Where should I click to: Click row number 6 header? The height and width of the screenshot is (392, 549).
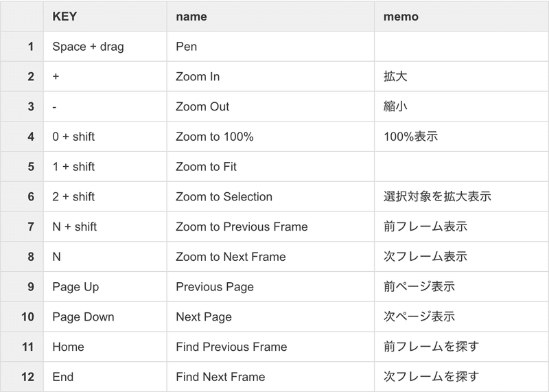22,196
